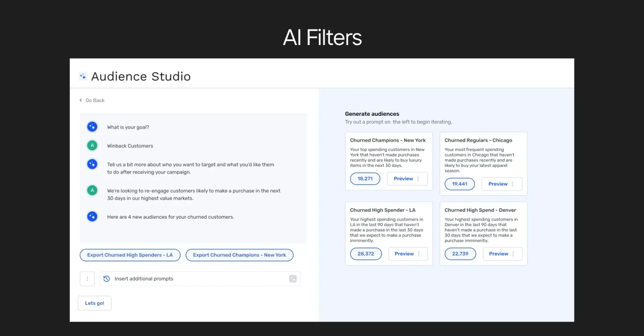This screenshot has height=336, width=644.
Task: Preview the Churned High Spend - Denver audience
Action: pyautogui.click(x=502, y=254)
